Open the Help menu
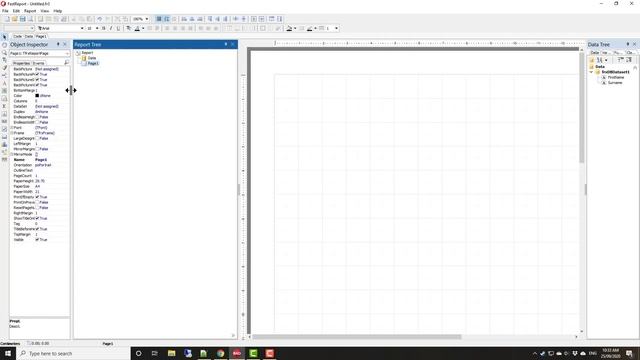Viewport: 640px width, 360px height. 58,11
